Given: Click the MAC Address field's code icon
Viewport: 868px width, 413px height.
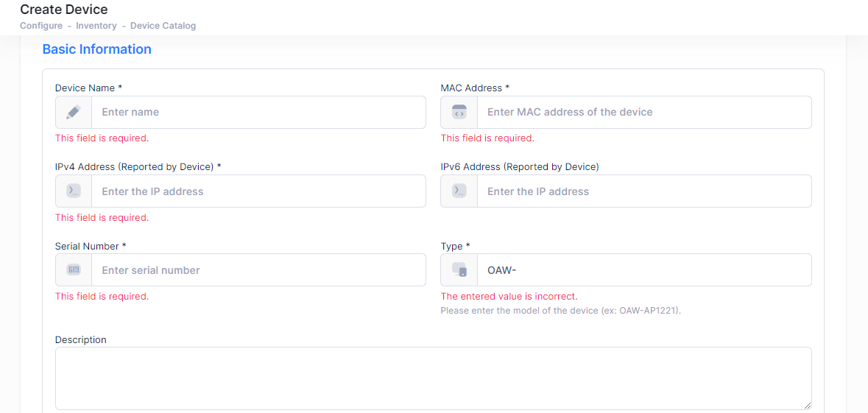Looking at the screenshot, I should [x=459, y=113].
